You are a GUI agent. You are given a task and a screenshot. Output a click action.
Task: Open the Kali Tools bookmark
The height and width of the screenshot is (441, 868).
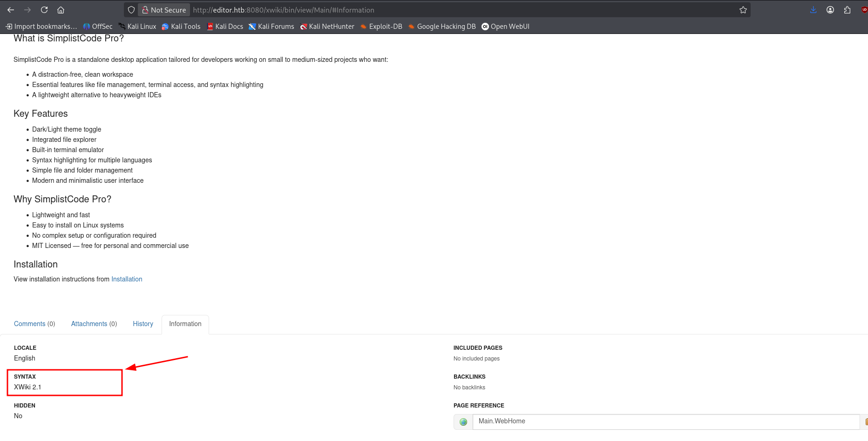coord(181,27)
